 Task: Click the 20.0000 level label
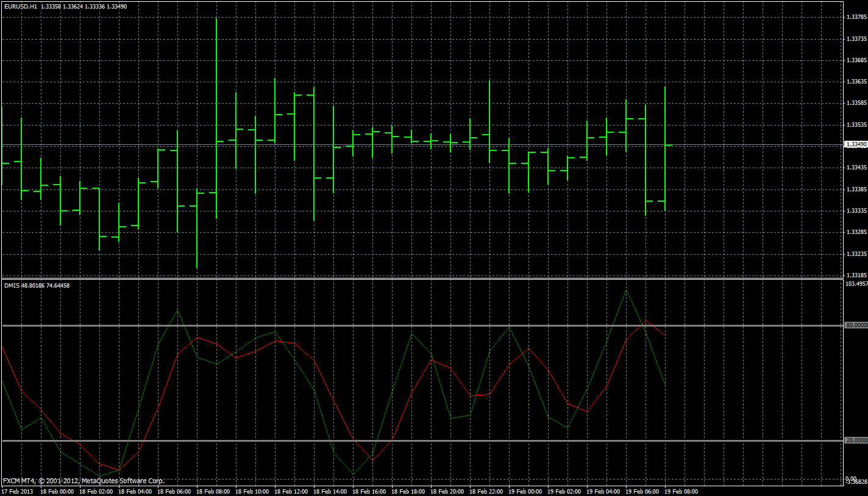857,440
